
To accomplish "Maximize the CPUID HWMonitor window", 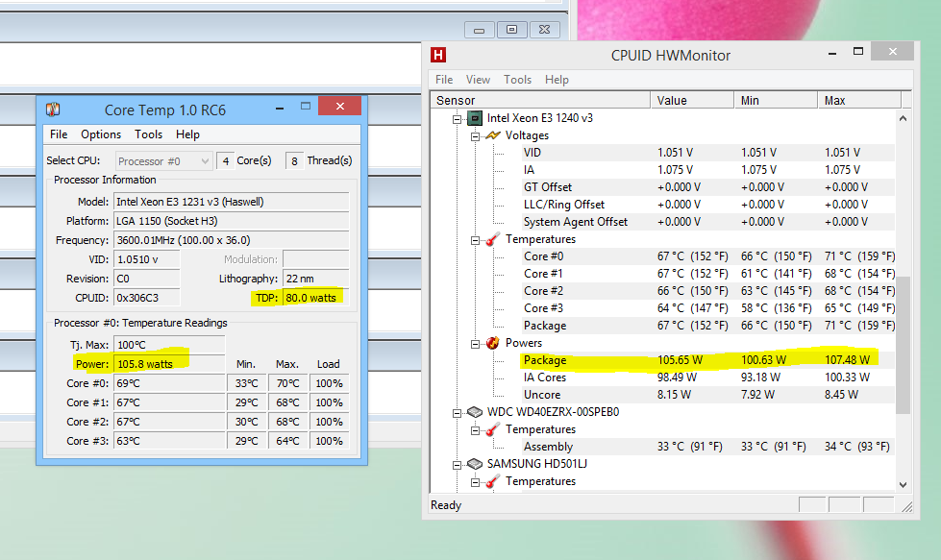I will click(x=858, y=52).
